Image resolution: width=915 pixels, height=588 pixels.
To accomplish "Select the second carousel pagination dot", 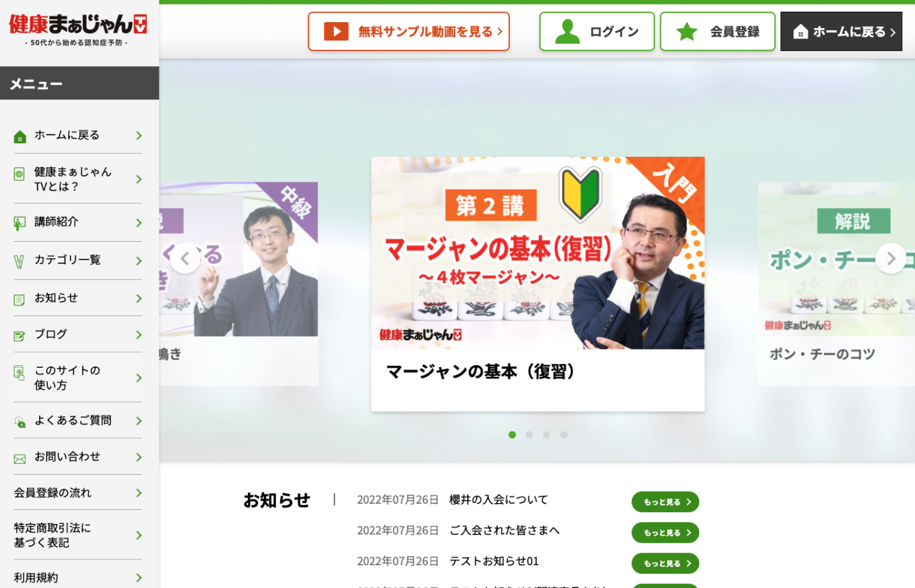I will [529, 434].
